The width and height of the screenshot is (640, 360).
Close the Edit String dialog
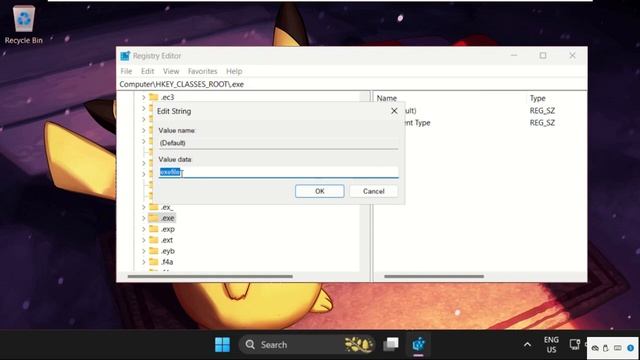394,111
